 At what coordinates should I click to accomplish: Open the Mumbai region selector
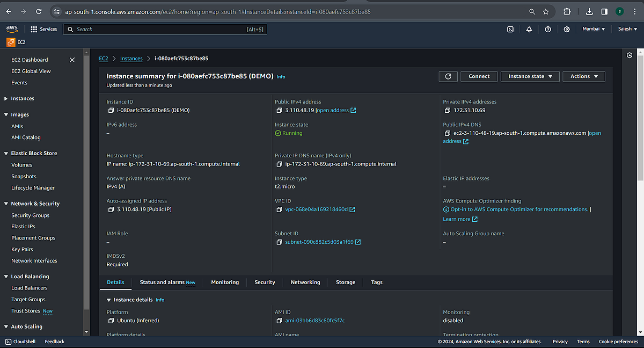pos(594,28)
